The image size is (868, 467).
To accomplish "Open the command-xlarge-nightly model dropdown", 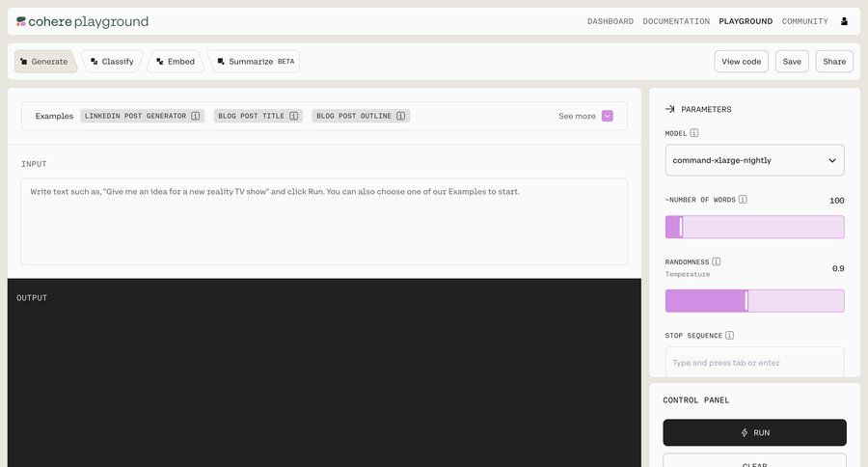I will click(x=754, y=160).
